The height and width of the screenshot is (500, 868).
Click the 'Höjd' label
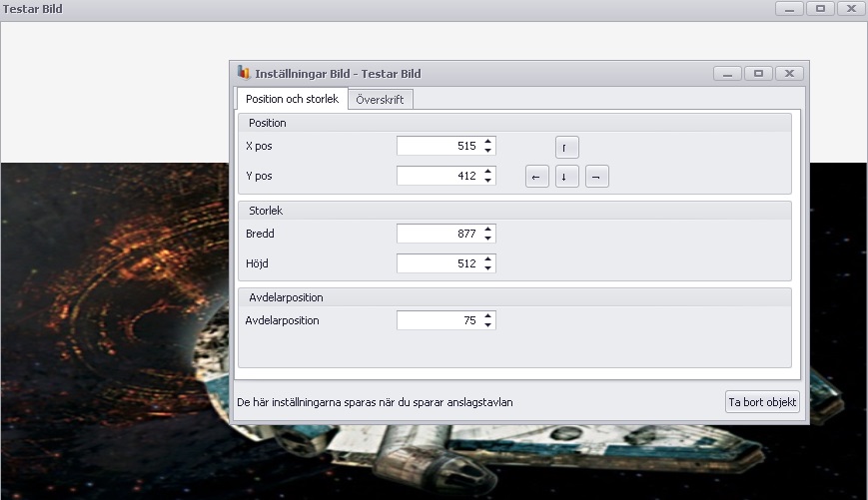click(257, 263)
